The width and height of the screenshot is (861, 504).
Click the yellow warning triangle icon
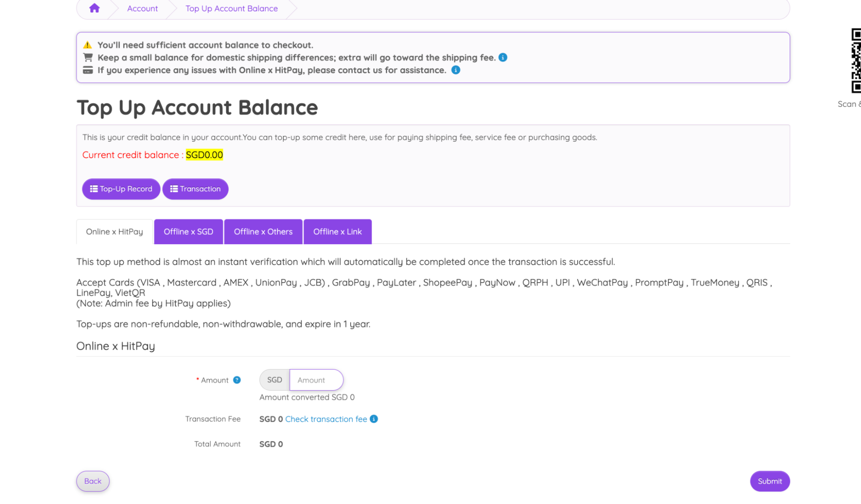click(87, 45)
